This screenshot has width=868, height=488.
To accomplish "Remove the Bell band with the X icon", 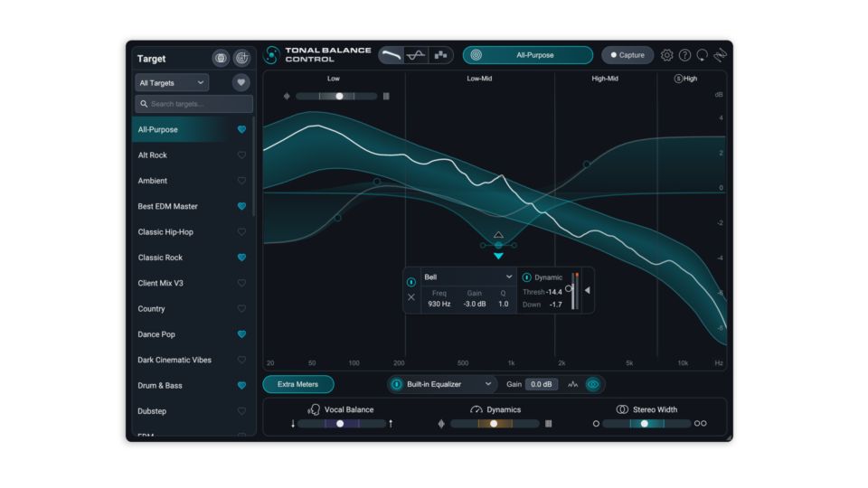I will tap(411, 297).
